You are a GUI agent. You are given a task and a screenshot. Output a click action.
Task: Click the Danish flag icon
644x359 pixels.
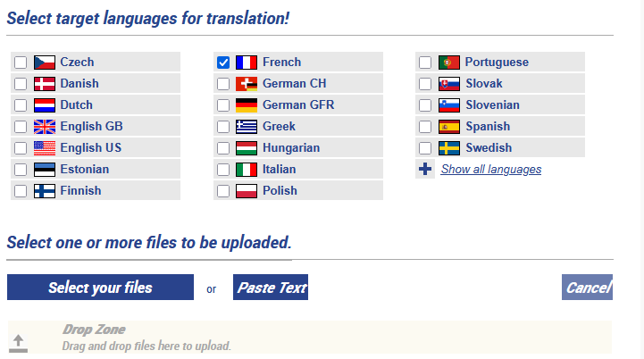[45, 84]
